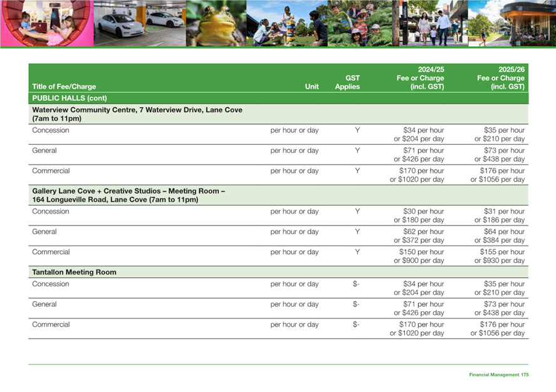556x392 pixels.
Task: Click 'Commercial' under Tantallon Meeting Room
Action: (x=51, y=324)
